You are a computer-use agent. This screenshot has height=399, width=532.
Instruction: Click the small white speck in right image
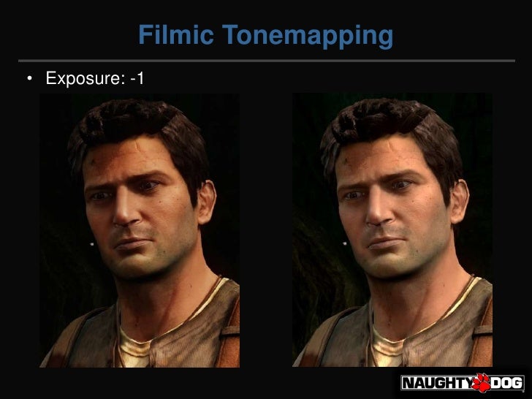[x=345, y=243]
